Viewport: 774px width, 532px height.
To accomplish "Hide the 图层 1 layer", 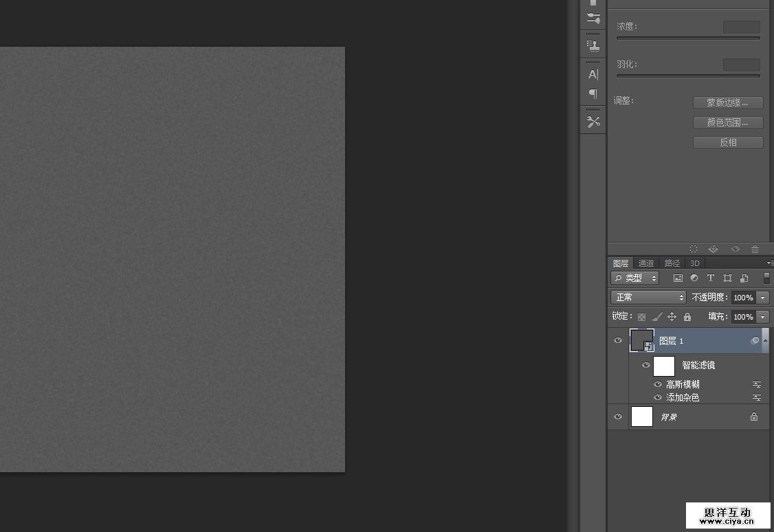I will click(x=617, y=340).
